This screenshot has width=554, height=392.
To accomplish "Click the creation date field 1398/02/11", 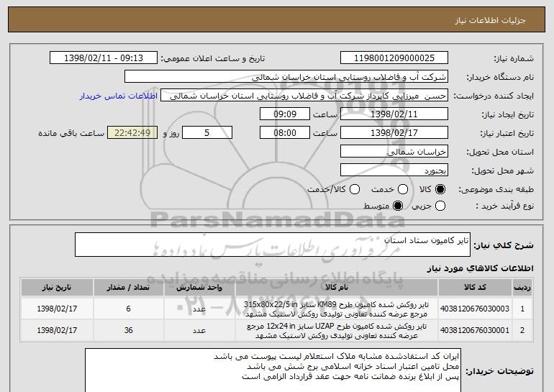I will [394, 114].
